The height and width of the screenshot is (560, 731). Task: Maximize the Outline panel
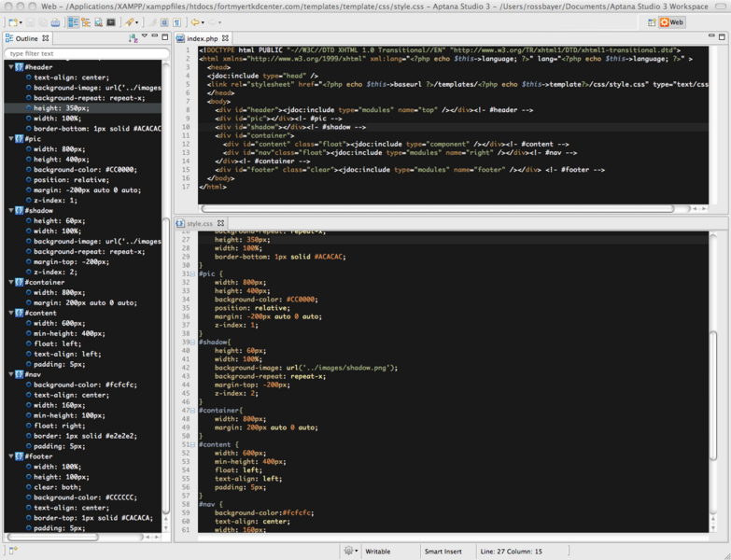tap(165, 36)
